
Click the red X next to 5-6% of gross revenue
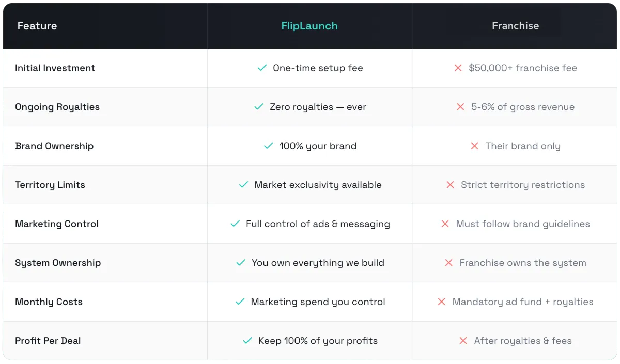pos(460,107)
